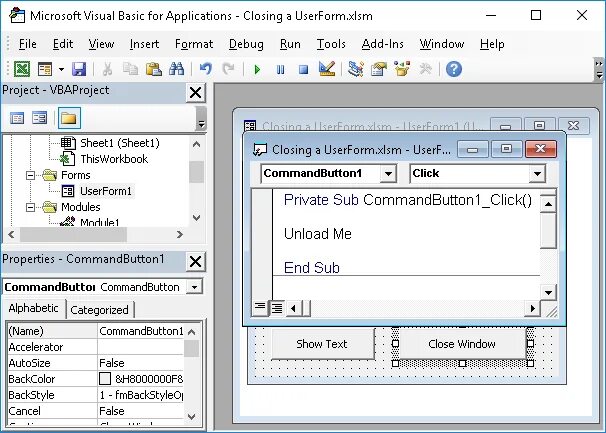606x433 pixels.
Task: Select UserForm1 in project tree
Action: (x=106, y=191)
